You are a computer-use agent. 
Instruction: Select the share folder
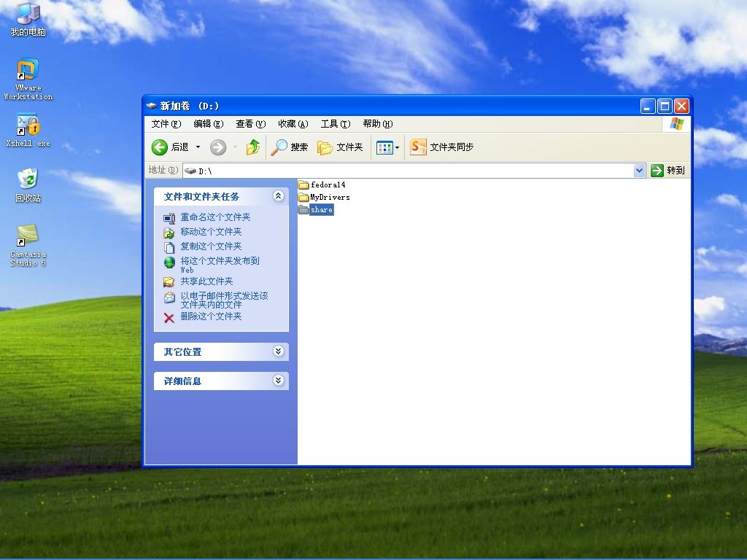point(316,209)
